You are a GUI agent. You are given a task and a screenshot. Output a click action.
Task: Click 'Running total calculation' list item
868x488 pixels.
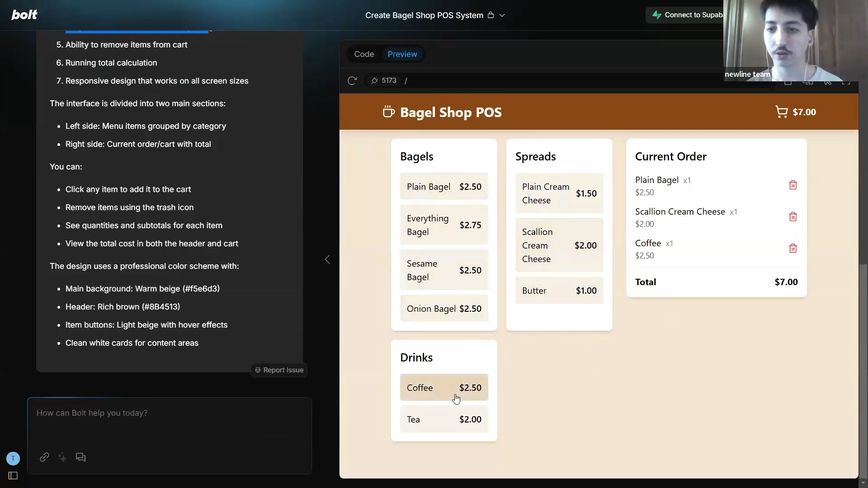pyautogui.click(x=111, y=63)
